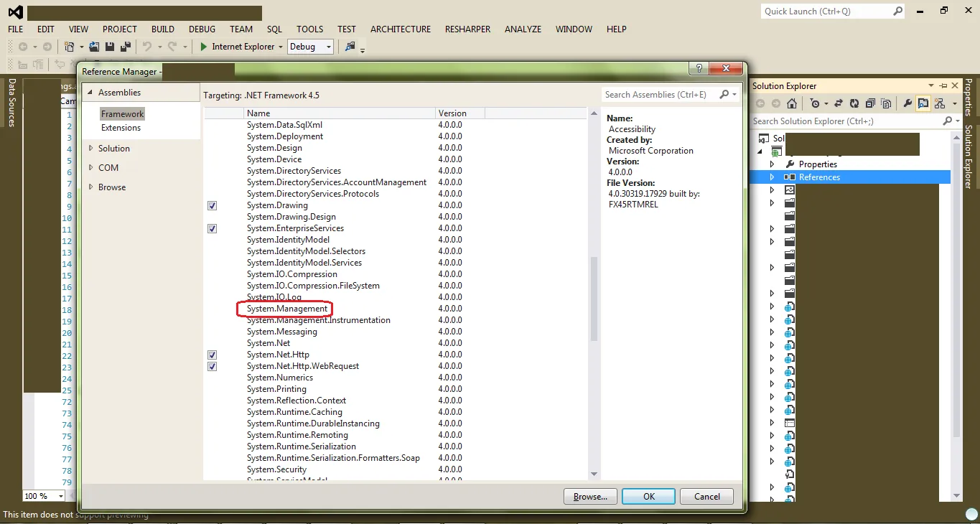Open the Data Sources side tab
The width and height of the screenshot is (980, 524).
[12, 103]
